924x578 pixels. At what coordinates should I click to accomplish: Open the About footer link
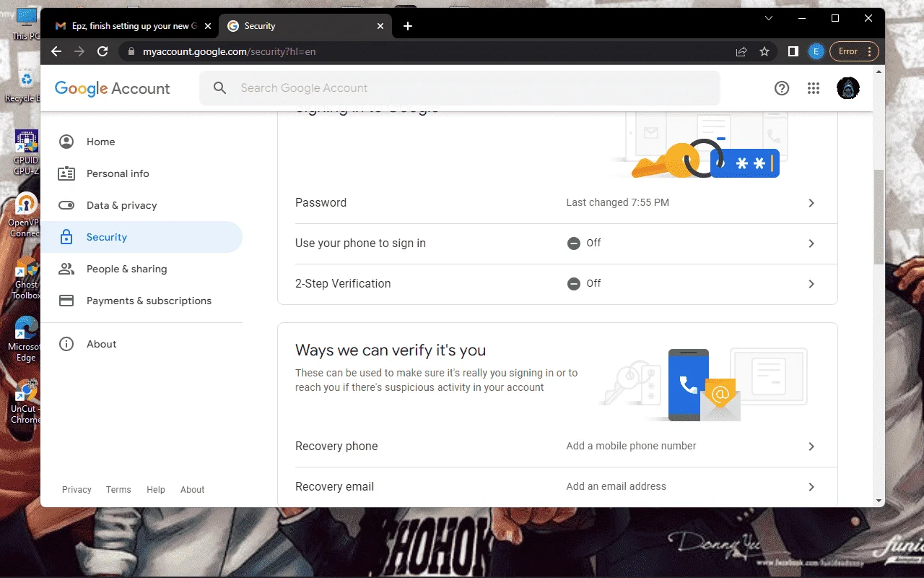pyautogui.click(x=193, y=490)
